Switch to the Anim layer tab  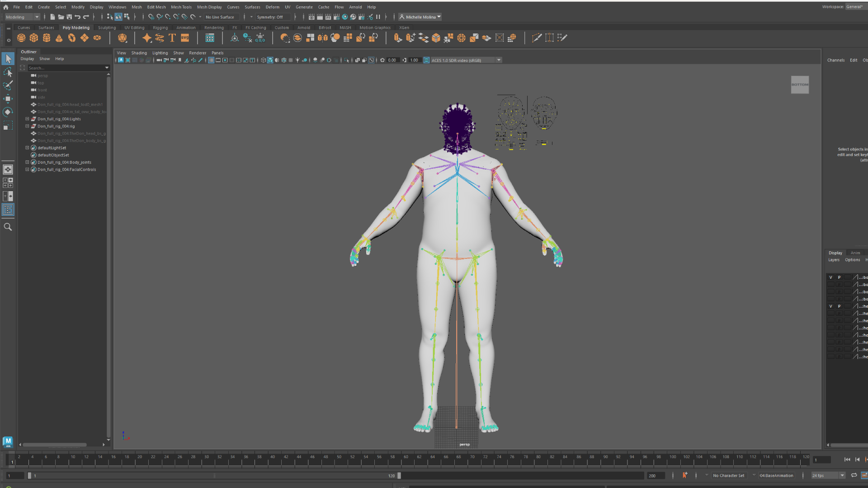855,253
